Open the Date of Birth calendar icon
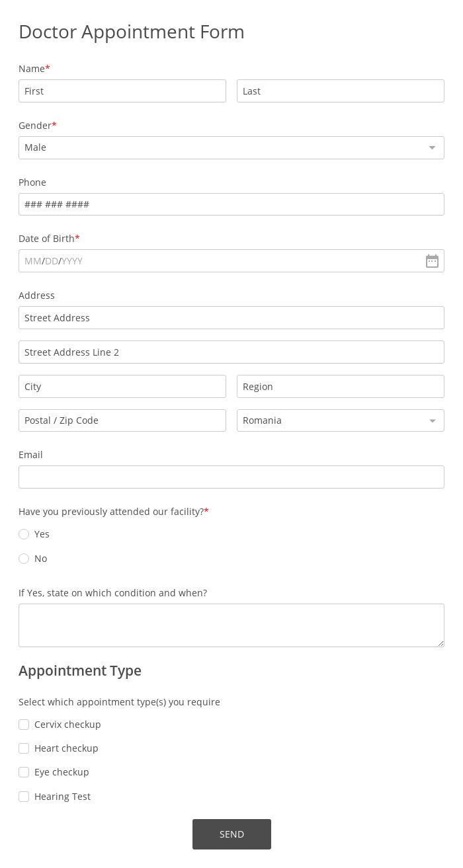 [432, 261]
